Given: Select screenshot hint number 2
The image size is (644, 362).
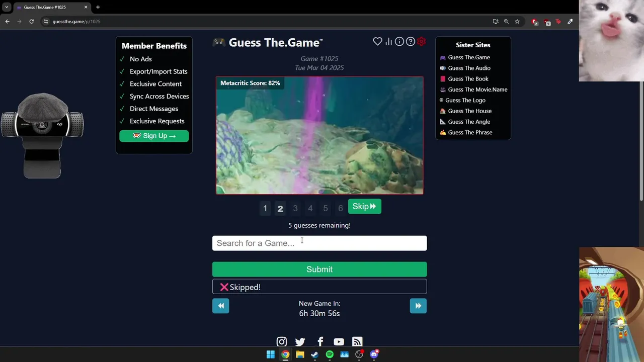Looking at the screenshot, I should click(x=280, y=208).
